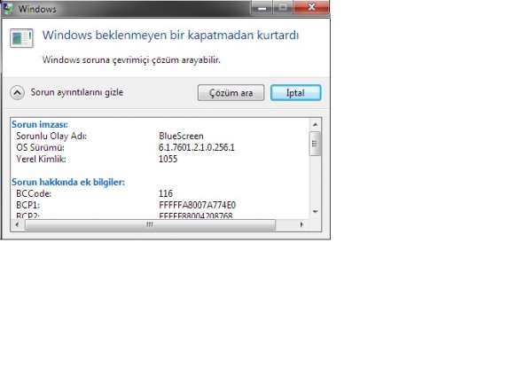Select the OS Sürümü label
This screenshot has height=392, width=532.
click(x=41, y=147)
